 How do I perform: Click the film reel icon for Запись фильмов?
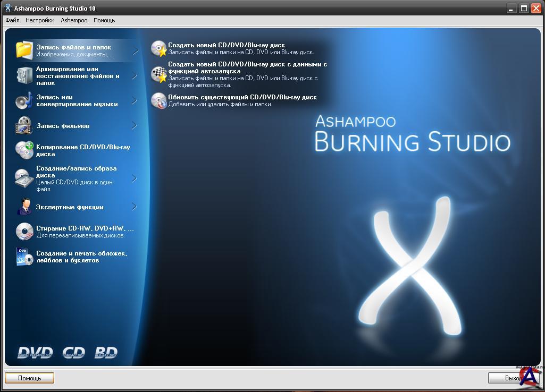tap(24, 125)
